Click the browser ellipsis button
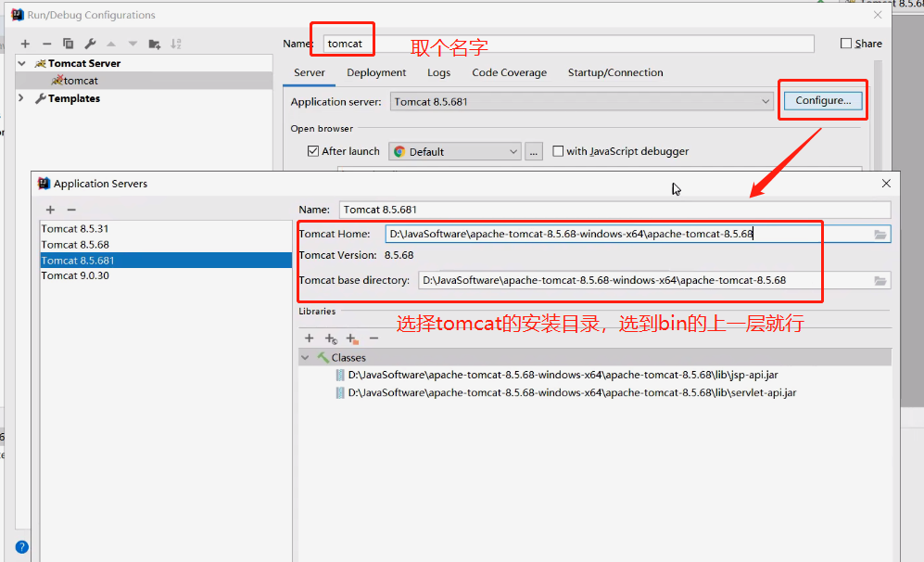This screenshot has height=562, width=924. pyautogui.click(x=533, y=151)
